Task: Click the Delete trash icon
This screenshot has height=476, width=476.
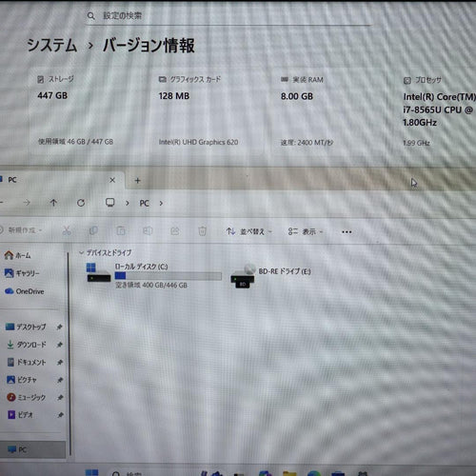Action: click(202, 231)
